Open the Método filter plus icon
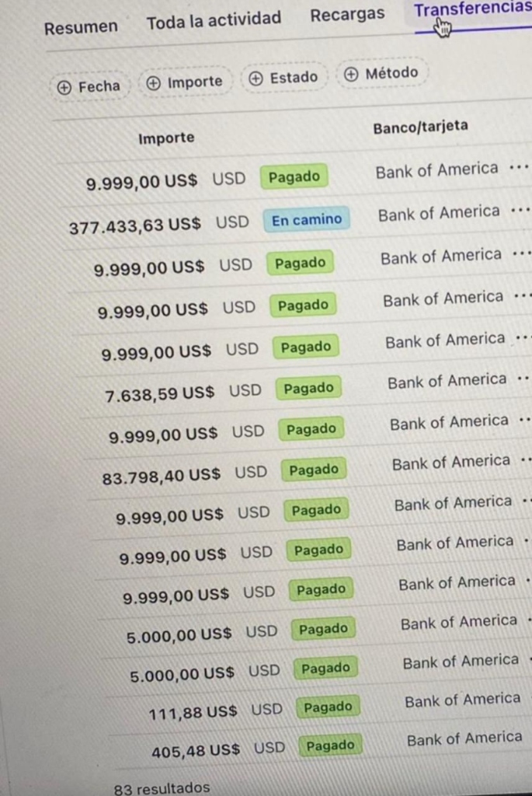Screen dimensions: 532x796 click(x=352, y=74)
